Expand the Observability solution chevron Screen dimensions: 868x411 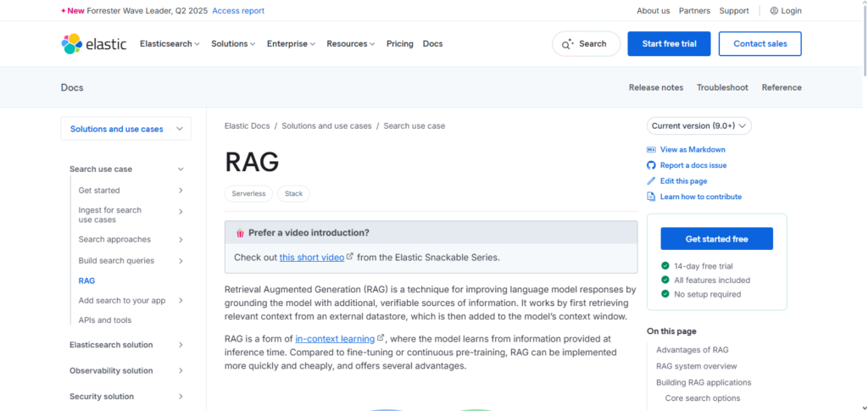tap(181, 370)
